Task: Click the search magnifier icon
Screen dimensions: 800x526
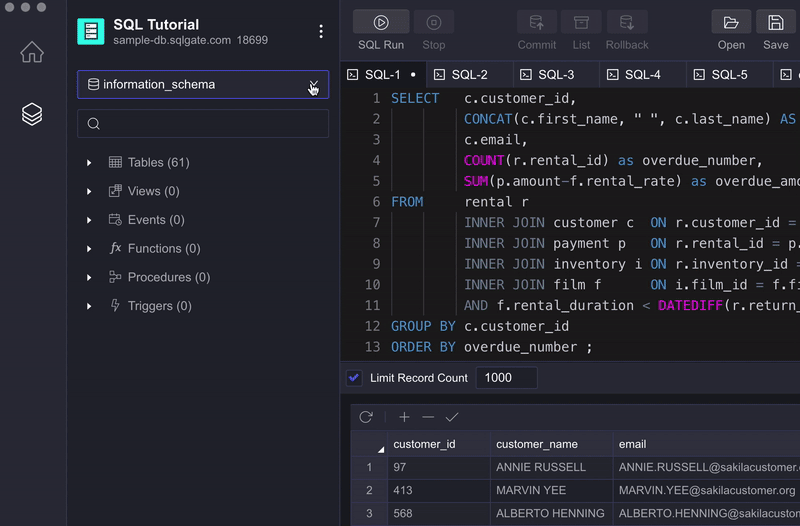Action: (93, 123)
